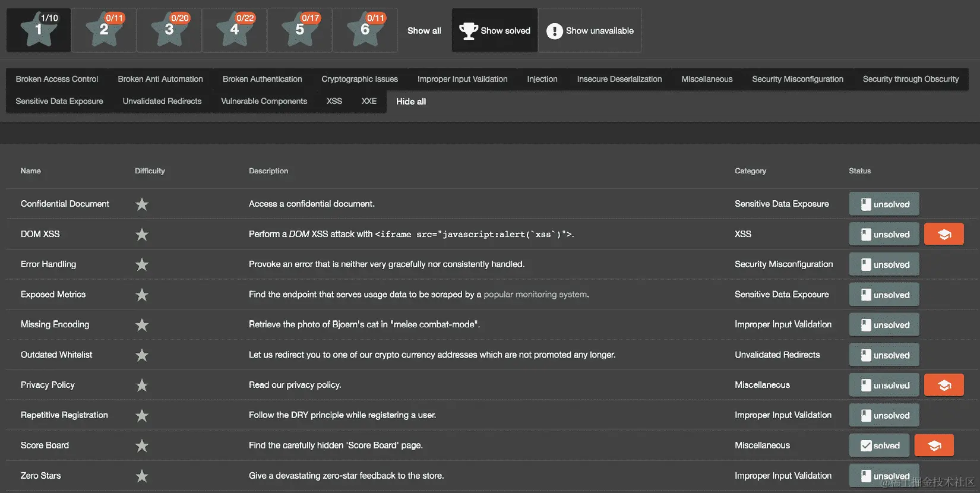Select the Confidential Document challenge name

coord(65,204)
